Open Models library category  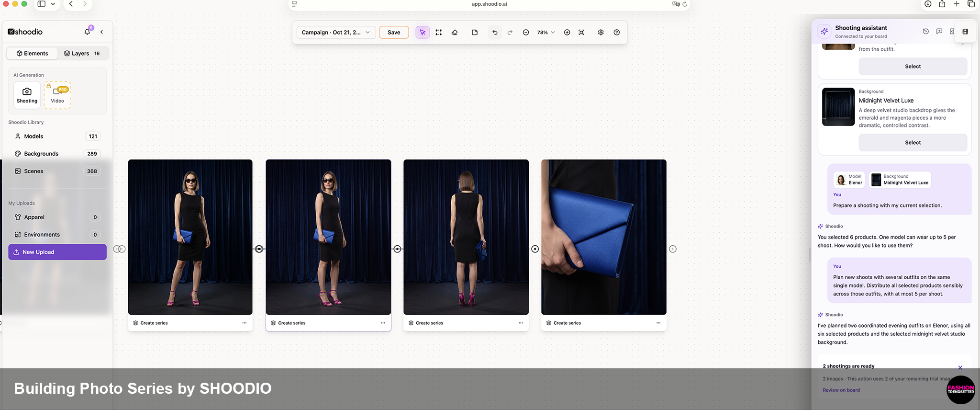[x=57, y=137]
